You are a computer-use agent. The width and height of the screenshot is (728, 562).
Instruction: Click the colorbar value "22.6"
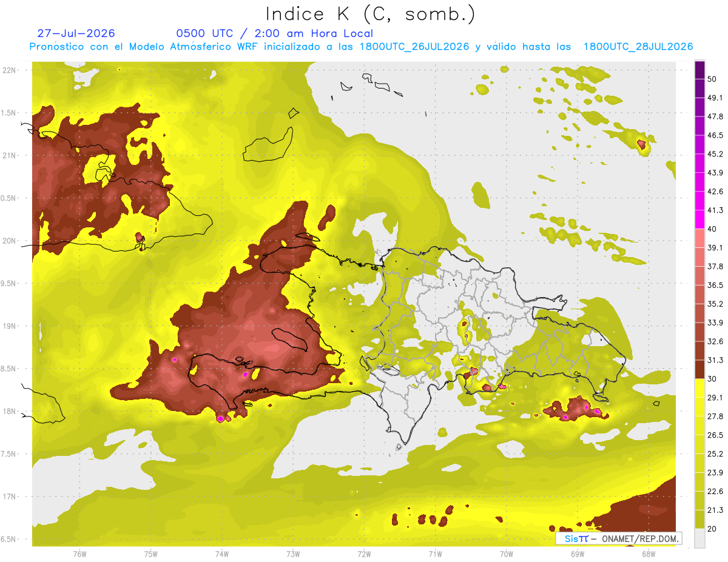tap(715, 492)
